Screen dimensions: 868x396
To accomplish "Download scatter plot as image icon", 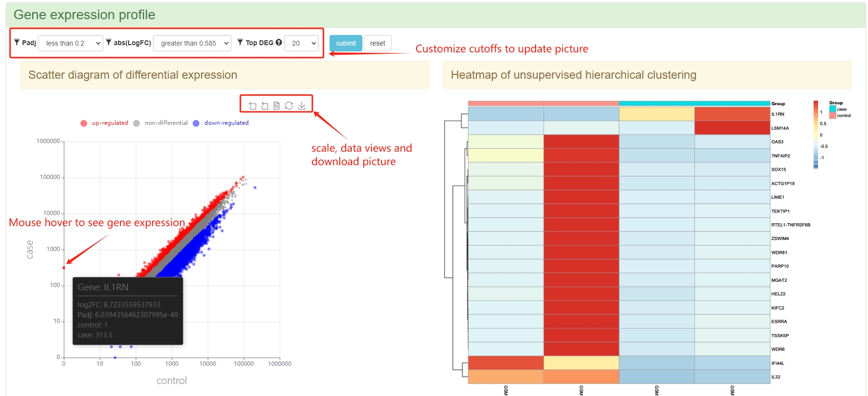I will click(302, 106).
